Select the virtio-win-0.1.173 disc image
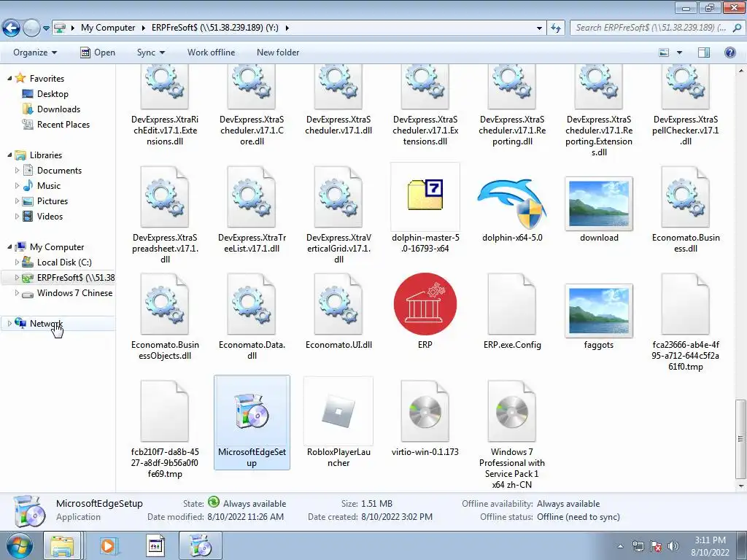The height and width of the screenshot is (560, 747). click(425, 411)
